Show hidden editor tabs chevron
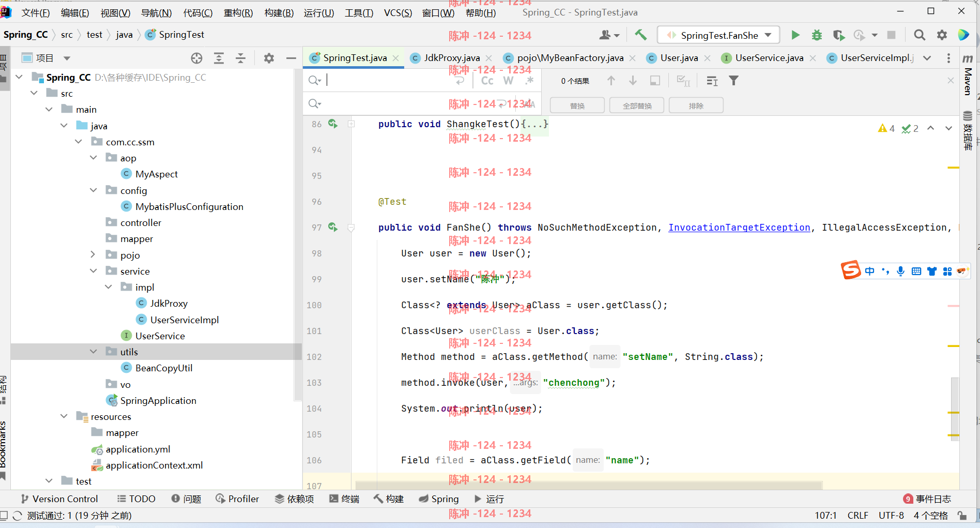 tap(927, 58)
